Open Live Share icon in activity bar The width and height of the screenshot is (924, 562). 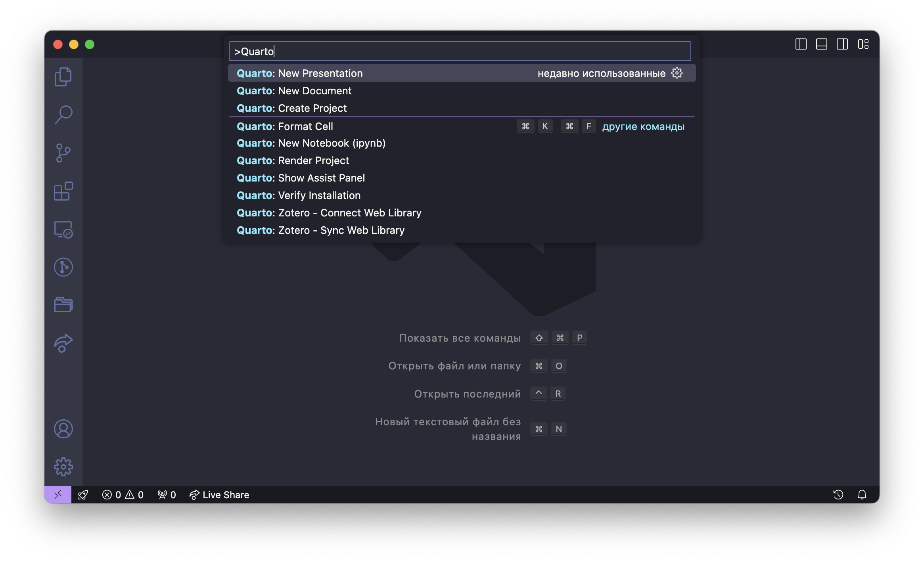point(63,343)
